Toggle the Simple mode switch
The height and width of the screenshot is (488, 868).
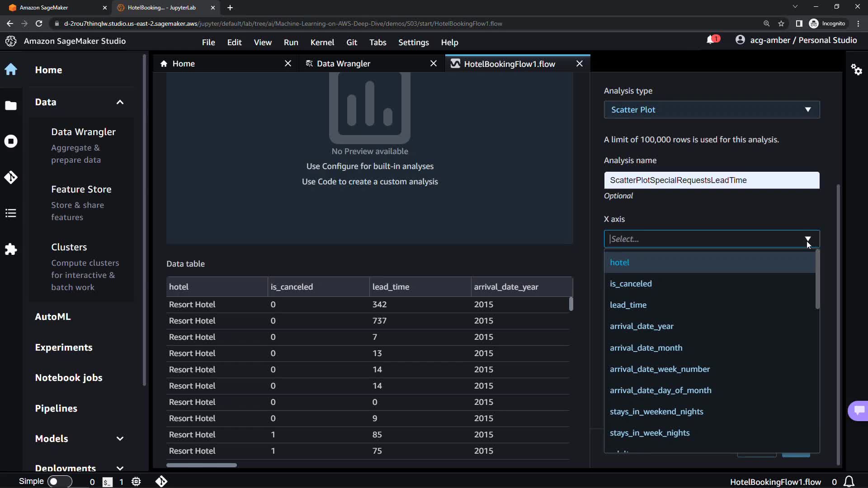(x=60, y=481)
